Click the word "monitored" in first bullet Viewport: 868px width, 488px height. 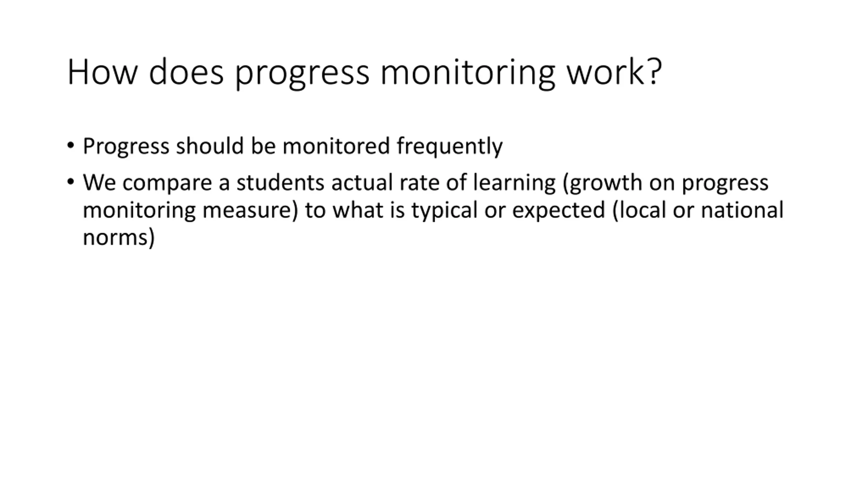336,146
